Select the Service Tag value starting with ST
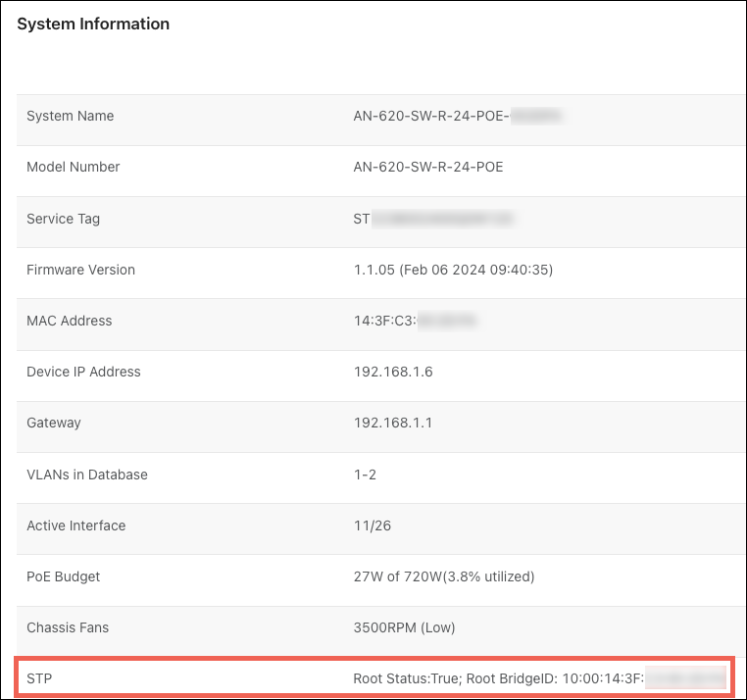Image resolution: width=747 pixels, height=700 pixels. 433,219
